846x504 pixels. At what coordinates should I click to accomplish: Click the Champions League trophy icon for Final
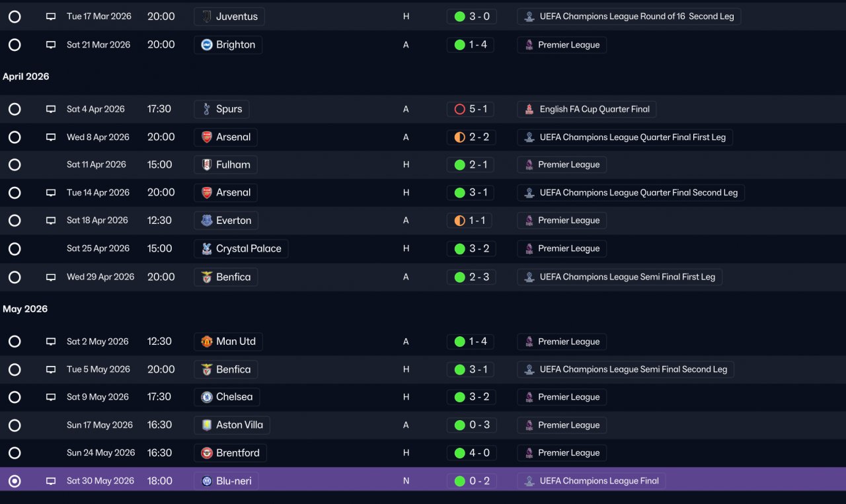(x=529, y=481)
